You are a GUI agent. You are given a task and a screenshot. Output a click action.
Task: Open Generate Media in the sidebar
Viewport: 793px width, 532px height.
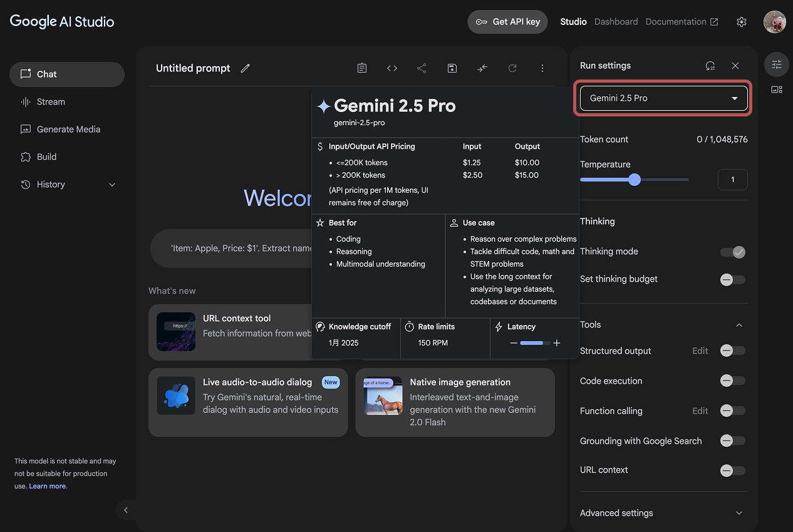67,129
